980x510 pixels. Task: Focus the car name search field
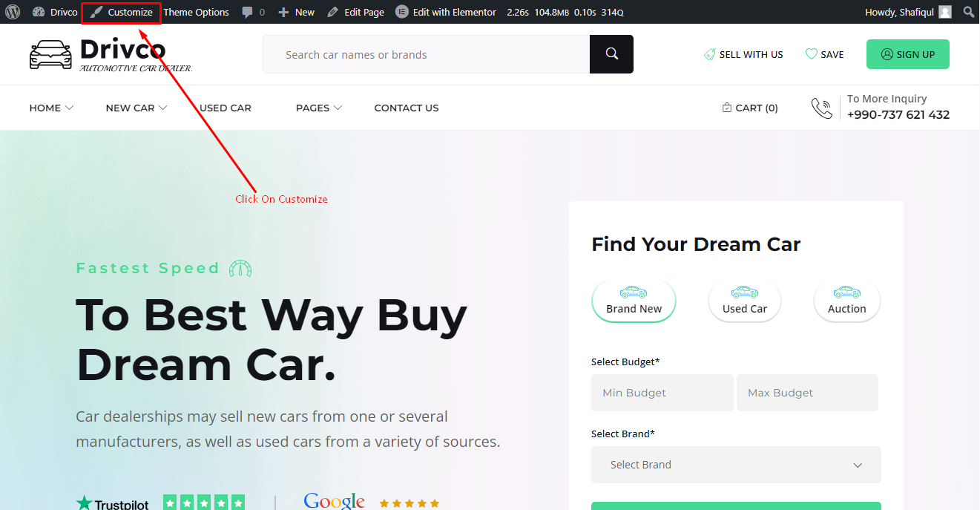(x=426, y=54)
